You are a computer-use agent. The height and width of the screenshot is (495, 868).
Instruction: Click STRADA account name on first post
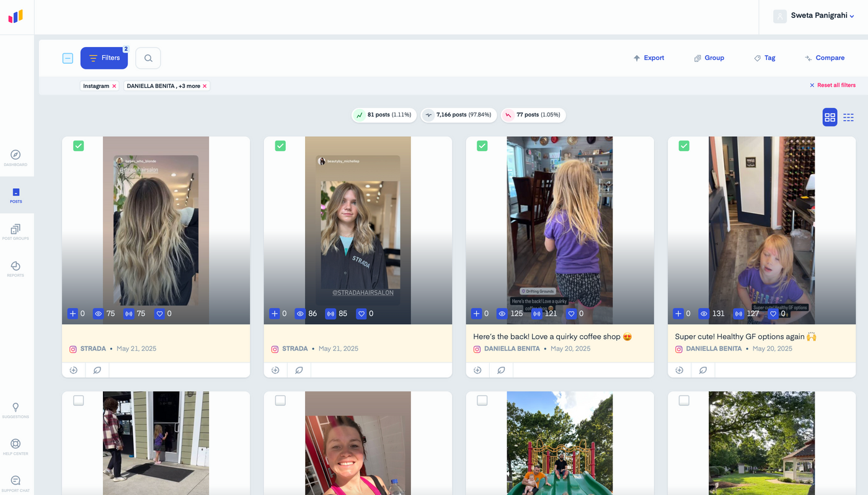93,349
